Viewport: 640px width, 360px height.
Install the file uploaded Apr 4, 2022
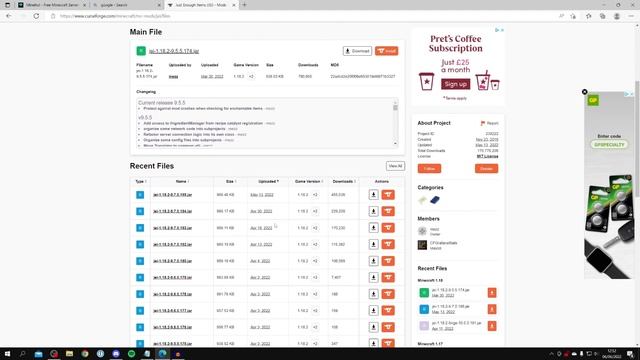(388, 261)
